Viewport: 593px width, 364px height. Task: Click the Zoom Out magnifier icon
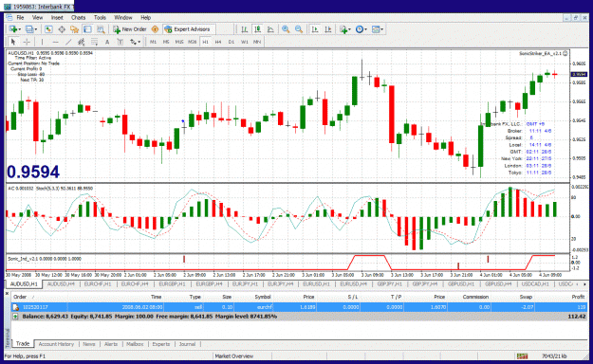pos(299,29)
